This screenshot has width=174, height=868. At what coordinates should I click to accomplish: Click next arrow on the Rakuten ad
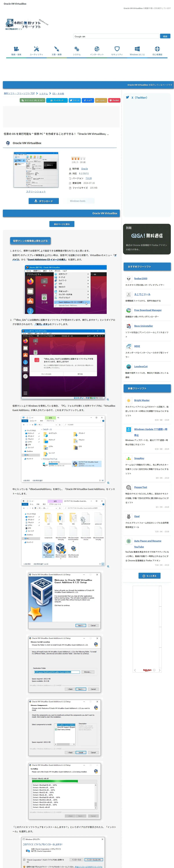[160, 670]
